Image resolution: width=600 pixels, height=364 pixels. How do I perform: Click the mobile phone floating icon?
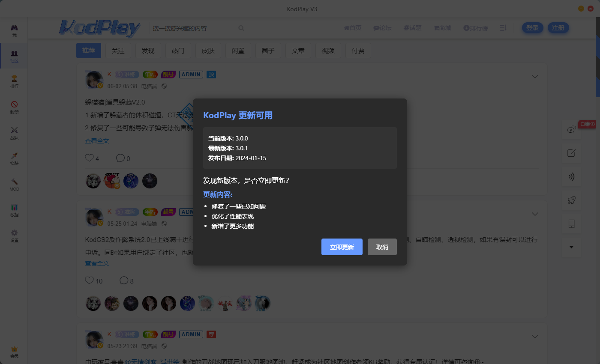point(571,223)
